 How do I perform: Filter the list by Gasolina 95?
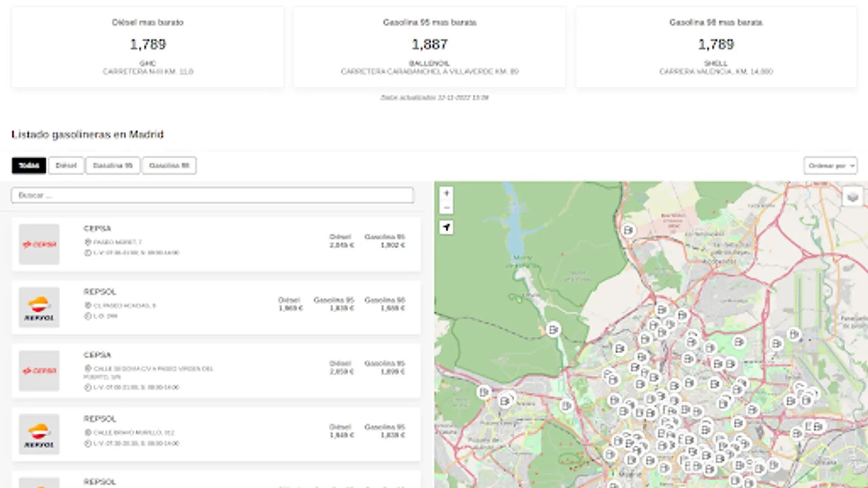[x=113, y=165]
